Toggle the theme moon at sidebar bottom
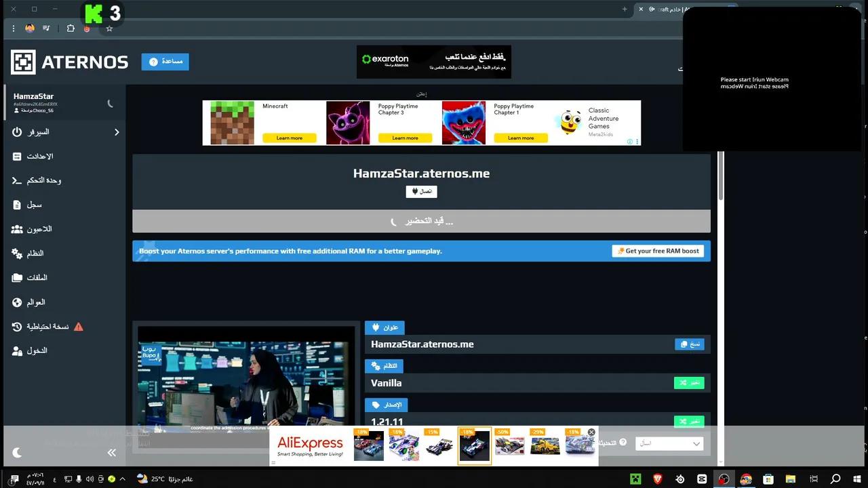The width and height of the screenshot is (868, 488). pyautogui.click(x=18, y=452)
